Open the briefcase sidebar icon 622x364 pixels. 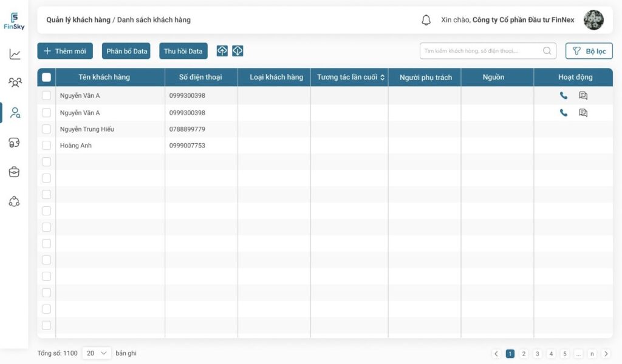[x=15, y=172]
